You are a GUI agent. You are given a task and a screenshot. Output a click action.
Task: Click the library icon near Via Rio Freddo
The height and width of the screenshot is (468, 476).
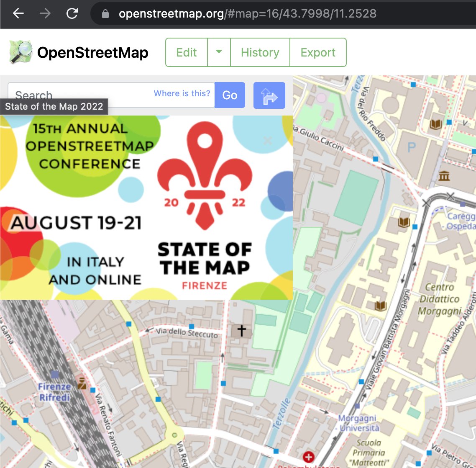435,124
